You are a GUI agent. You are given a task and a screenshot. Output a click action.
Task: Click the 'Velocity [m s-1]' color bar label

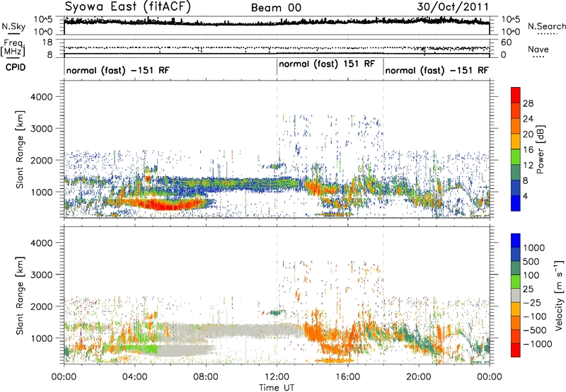(559, 295)
